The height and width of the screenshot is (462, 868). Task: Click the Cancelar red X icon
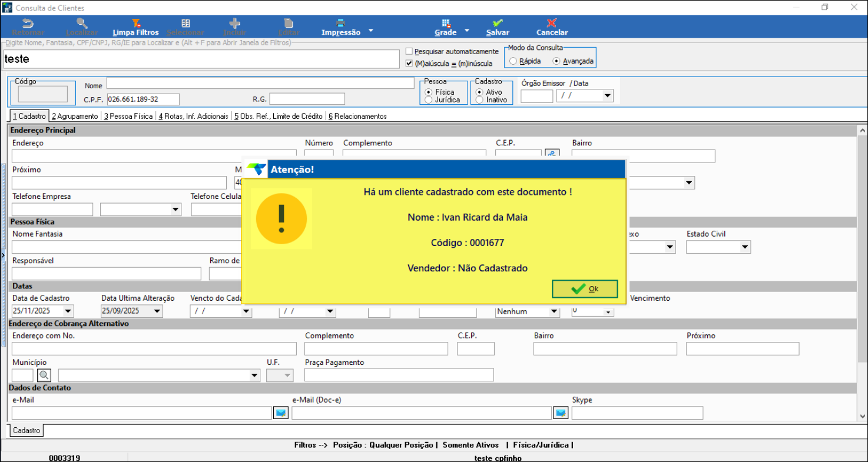pos(552,24)
